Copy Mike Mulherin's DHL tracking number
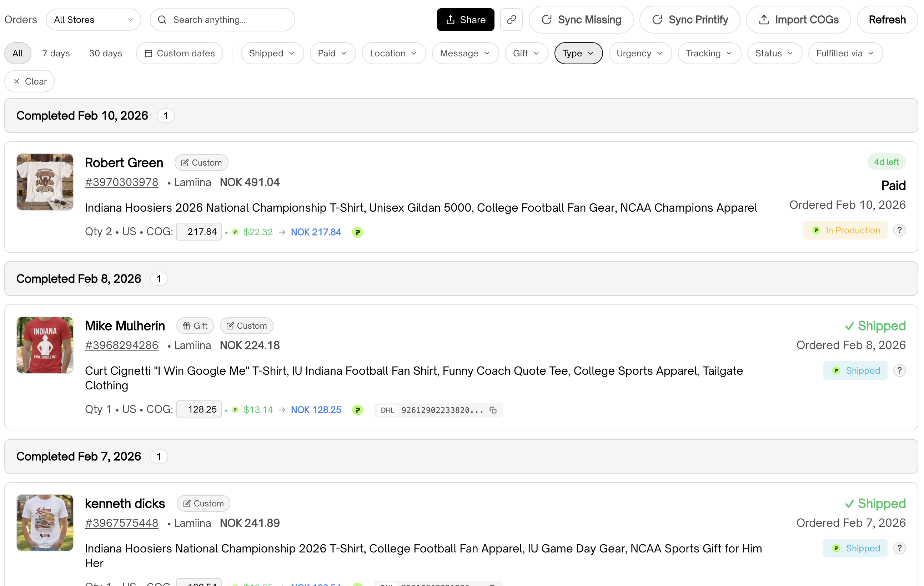Image resolution: width=924 pixels, height=586 pixels. tap(493, 410)
